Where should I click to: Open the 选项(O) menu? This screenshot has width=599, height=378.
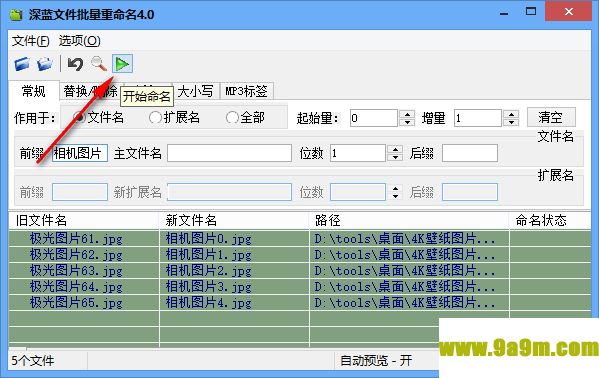tap(79, 41)
